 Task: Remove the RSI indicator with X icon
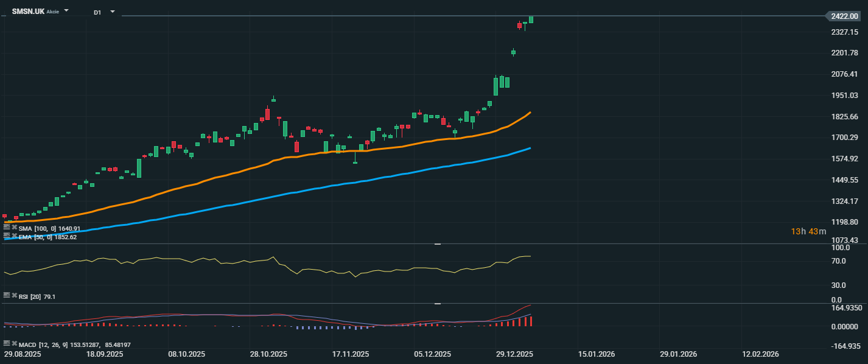14,296
